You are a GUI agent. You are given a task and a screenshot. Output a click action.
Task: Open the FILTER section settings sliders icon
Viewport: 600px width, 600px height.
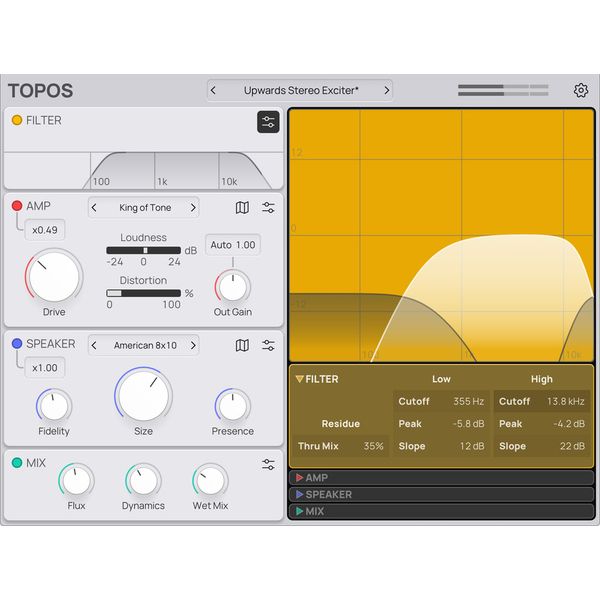pyautogui.click(x=268, y=122)
